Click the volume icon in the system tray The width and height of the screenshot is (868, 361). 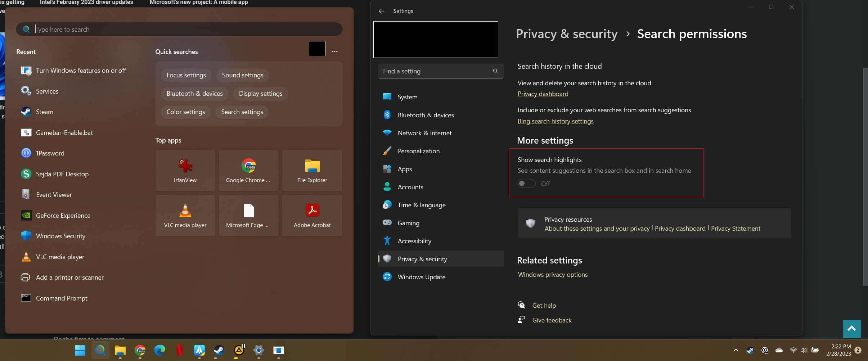(804, 350)
